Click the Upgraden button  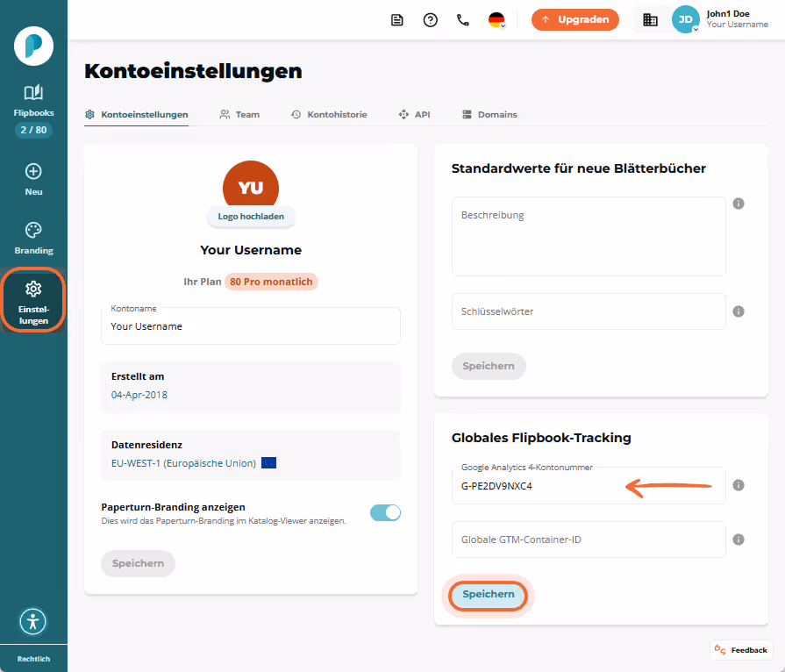(575, 19)
